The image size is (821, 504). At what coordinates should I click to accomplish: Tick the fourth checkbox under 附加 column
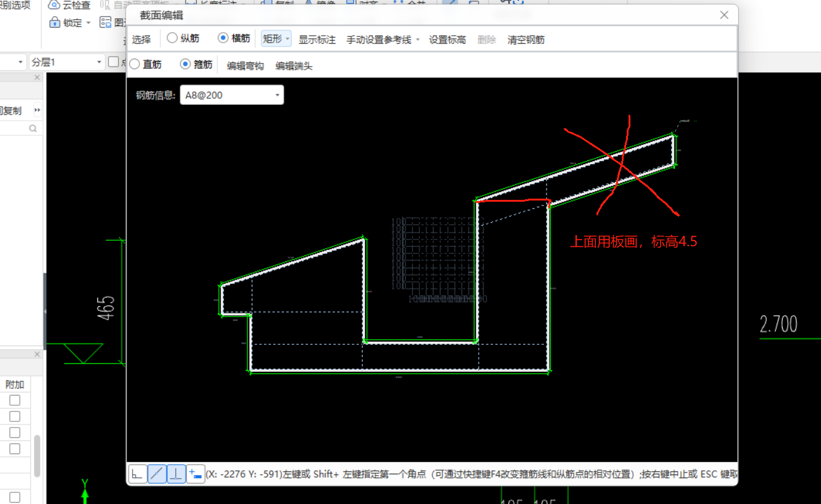tap(14, 448)
